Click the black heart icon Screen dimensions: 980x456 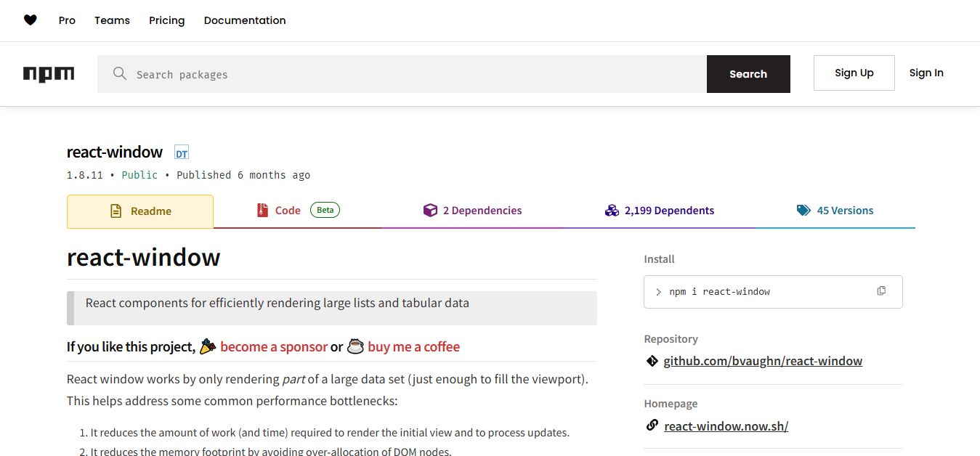[30, 20]
